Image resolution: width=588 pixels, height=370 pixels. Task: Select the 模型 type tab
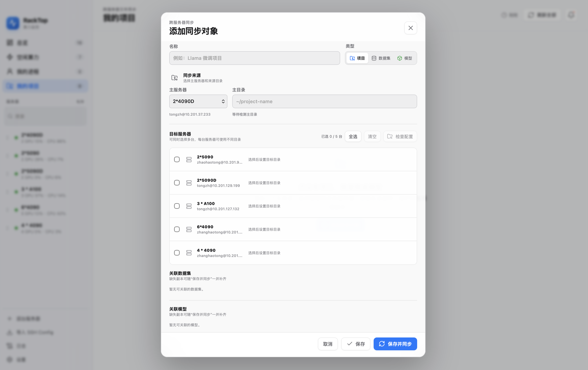point(405,58)
